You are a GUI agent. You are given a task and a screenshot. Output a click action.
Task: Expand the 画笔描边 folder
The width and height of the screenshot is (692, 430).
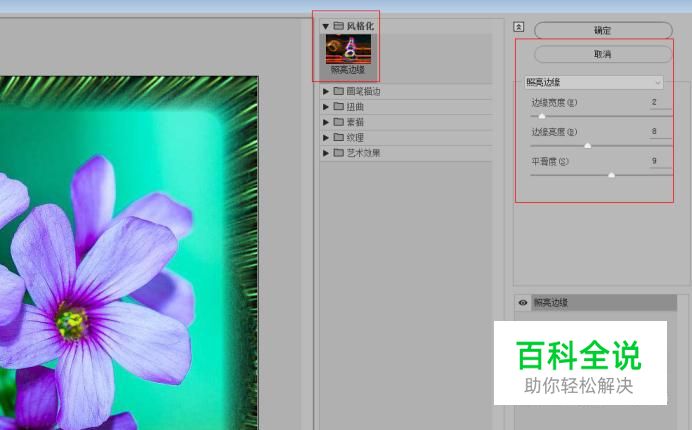click(x=326, y=91)
